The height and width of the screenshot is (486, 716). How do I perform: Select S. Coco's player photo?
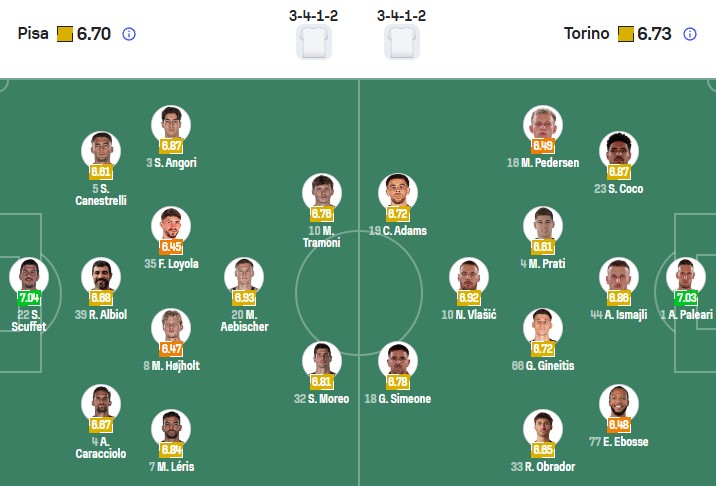coord(619,150)
